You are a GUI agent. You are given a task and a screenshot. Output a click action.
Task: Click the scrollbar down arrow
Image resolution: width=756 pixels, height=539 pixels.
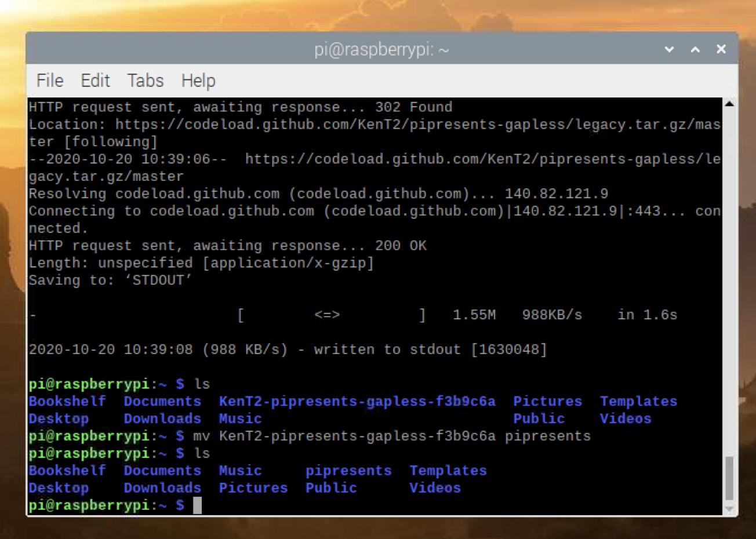[x=729, y=509]
